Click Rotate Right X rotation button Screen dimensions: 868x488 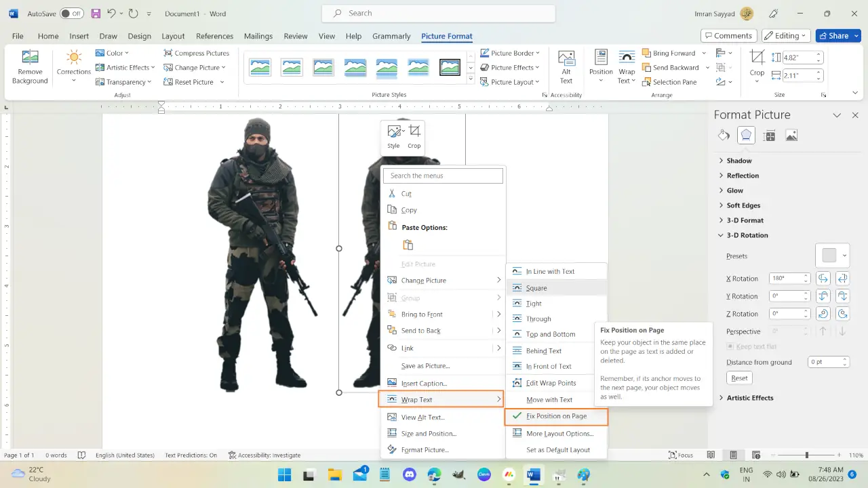[842, 279]
